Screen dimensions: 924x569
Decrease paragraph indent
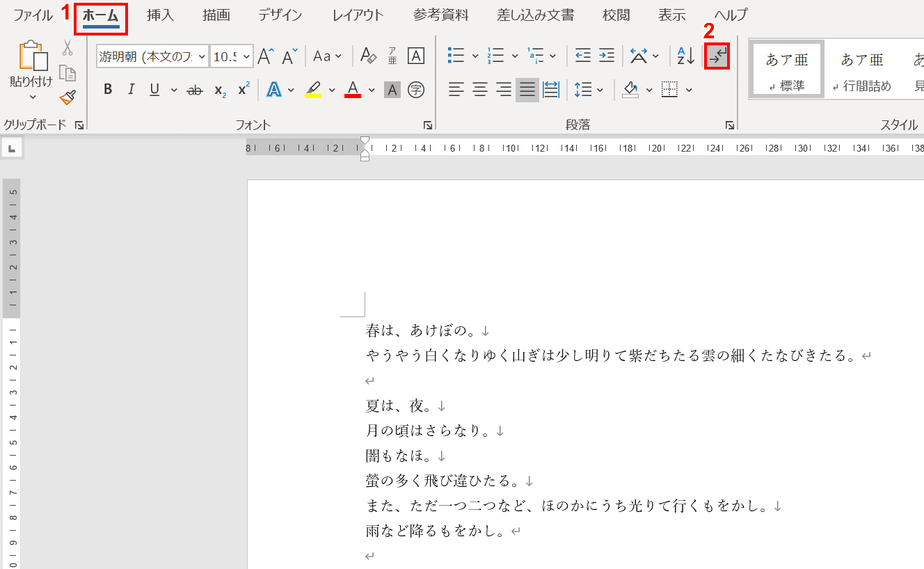(x=583, y=56)
